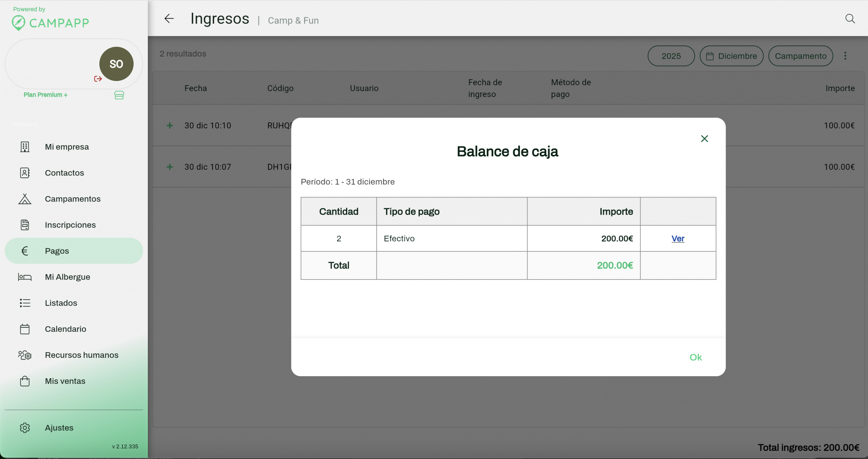Viewport: 868px width, 459px height.
Task: Click the back arrow next to Ingresos
Action: tap(169, 19)
